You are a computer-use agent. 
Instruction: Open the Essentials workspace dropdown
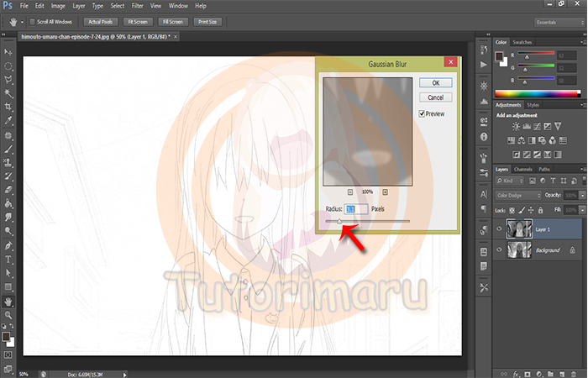point(559,22)
